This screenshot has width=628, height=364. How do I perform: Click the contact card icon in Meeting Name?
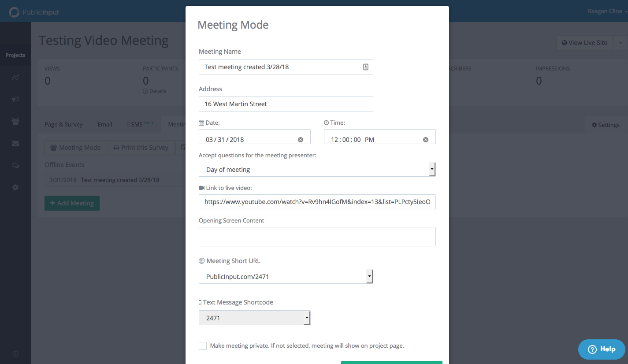365,67
